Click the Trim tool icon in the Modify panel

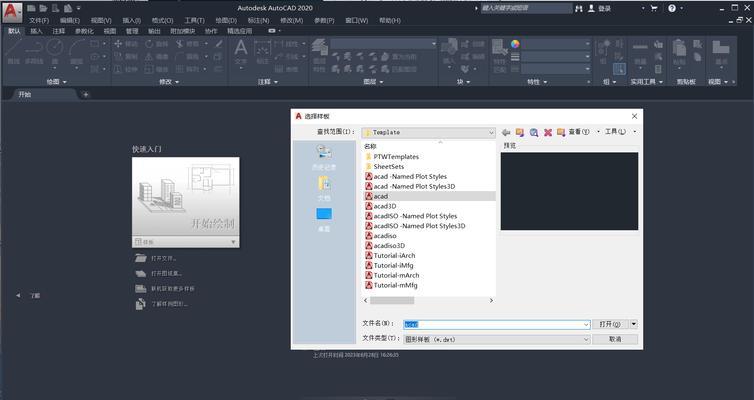[x=180, y=44]
